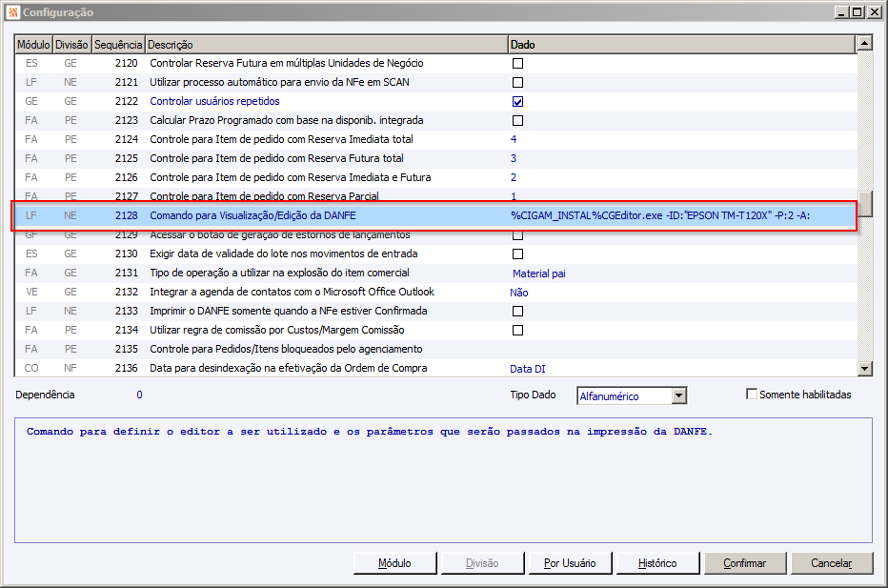Select row 2120 description text
888x588 pixels.
point(287,64)
